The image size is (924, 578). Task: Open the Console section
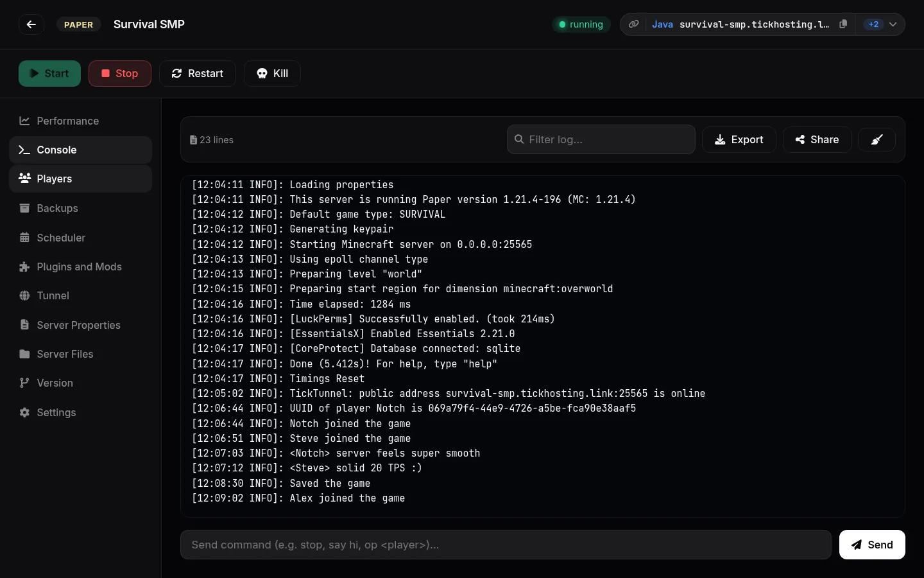[81, 150]
